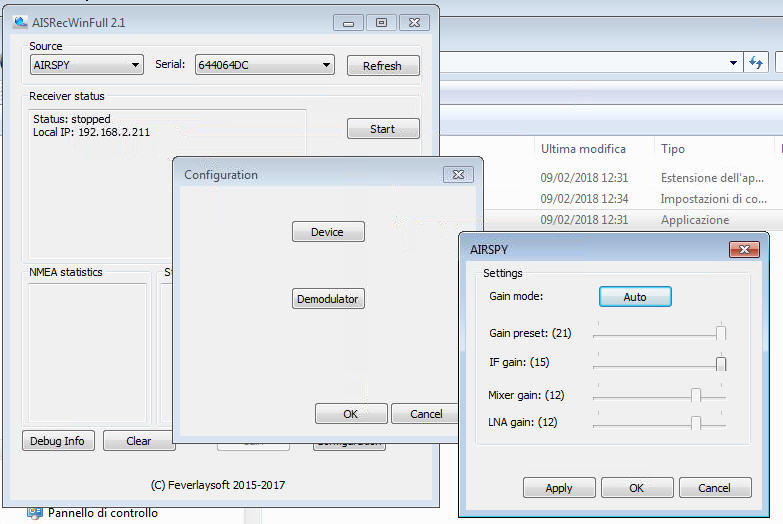Close the AIRSPY dialog with red X
783x524 pixels.
click(744, 249)
